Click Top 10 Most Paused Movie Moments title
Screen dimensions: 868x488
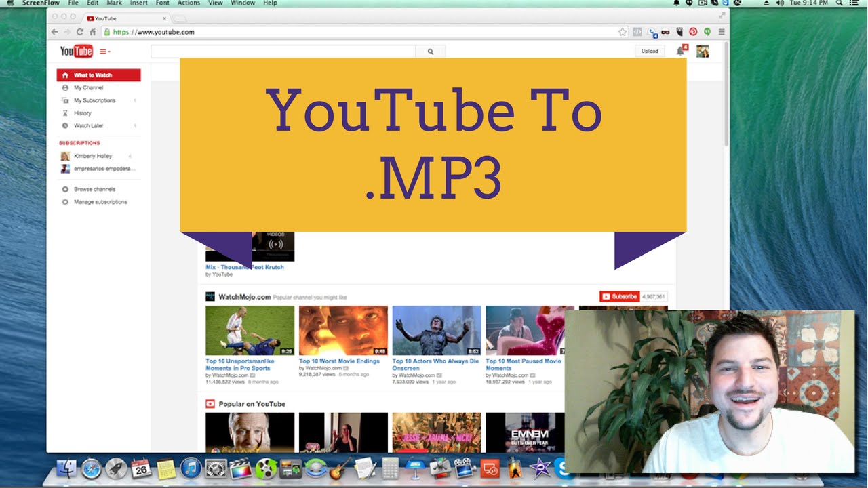(524, 365)
